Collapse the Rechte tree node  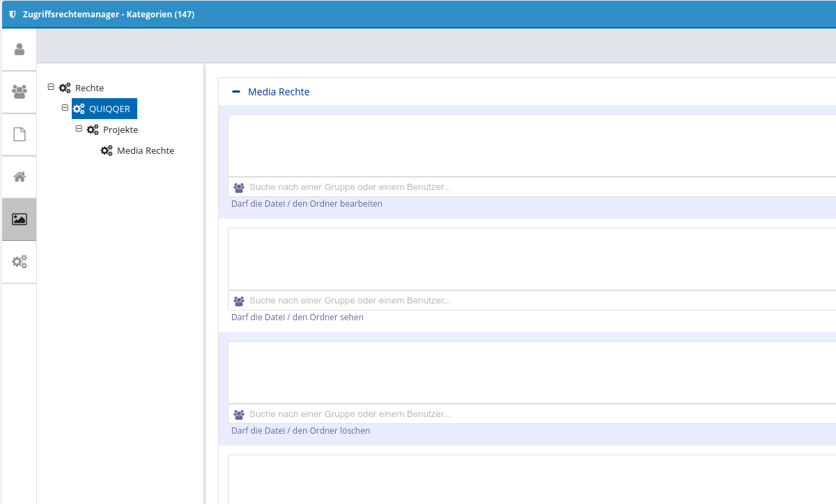(x=51, y=87)
